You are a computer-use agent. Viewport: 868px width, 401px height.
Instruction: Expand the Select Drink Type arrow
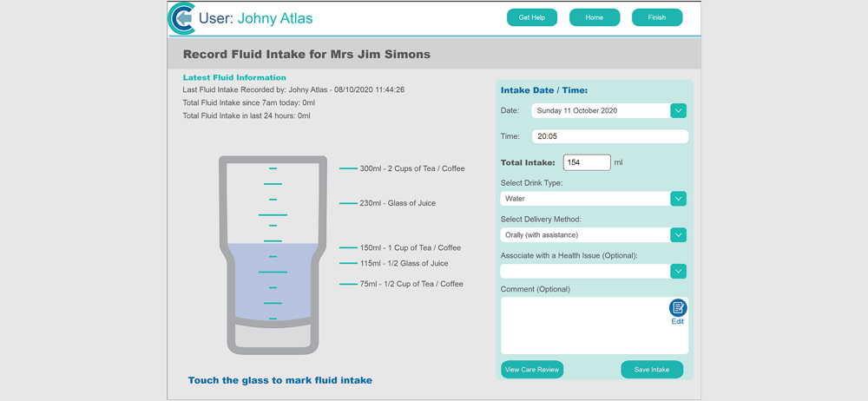[679, 198]
